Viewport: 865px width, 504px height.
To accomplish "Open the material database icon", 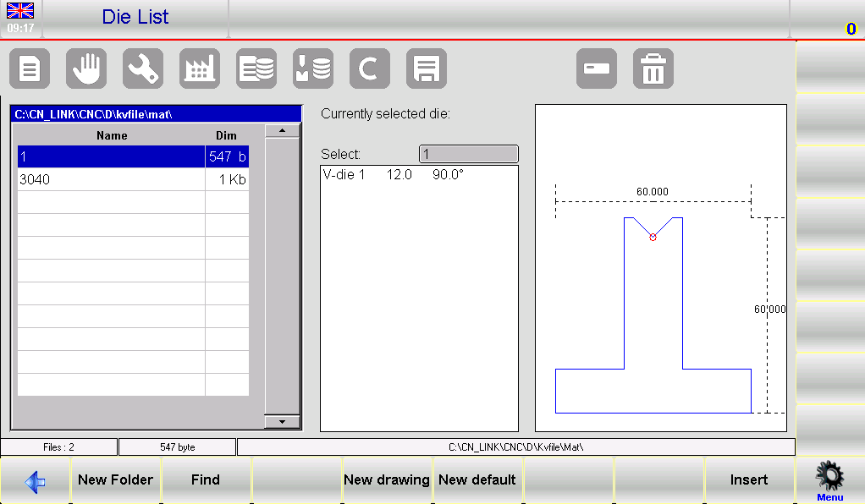I will tap(256, 68).
